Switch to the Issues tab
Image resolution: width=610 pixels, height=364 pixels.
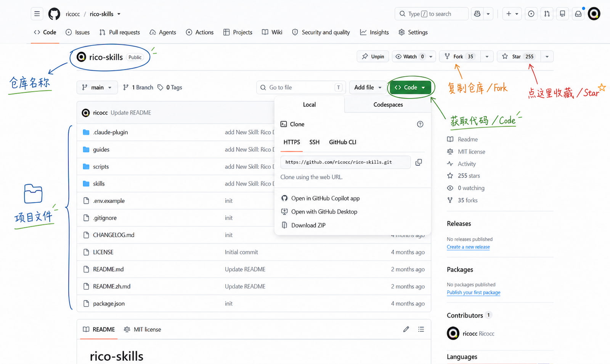(x=78, y=32)
